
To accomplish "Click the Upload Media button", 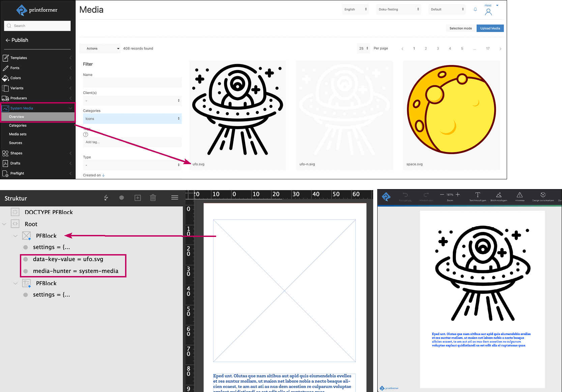I will click(490, 28).
